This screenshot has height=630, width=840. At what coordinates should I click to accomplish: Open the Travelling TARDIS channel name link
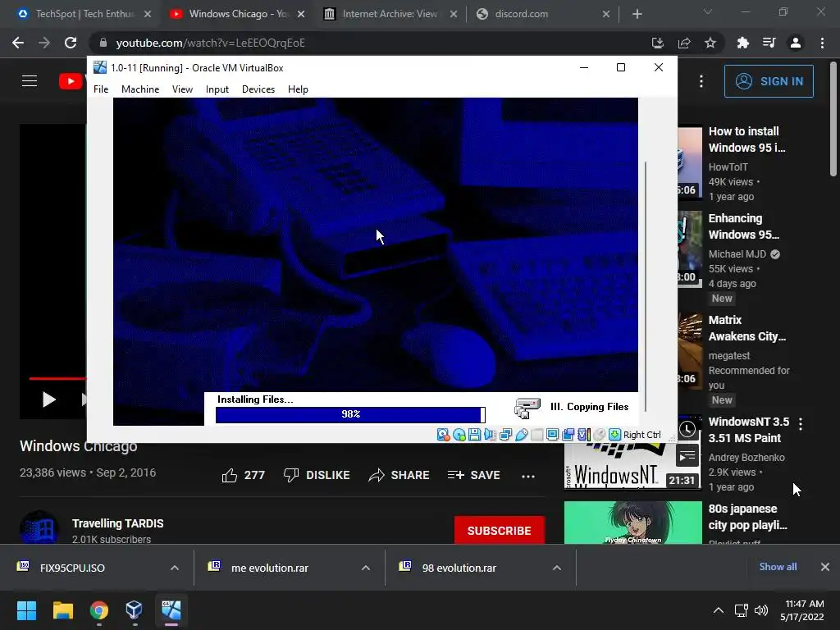118,523
